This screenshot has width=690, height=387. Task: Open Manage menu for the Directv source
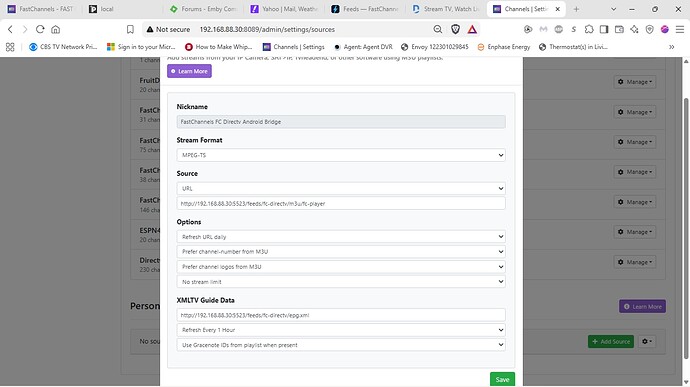coord(635,262)
